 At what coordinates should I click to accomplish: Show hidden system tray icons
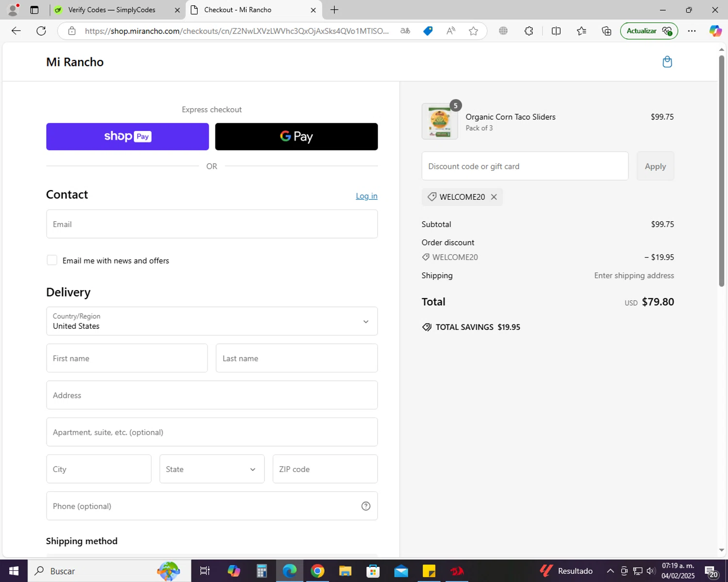pos(611,571)
